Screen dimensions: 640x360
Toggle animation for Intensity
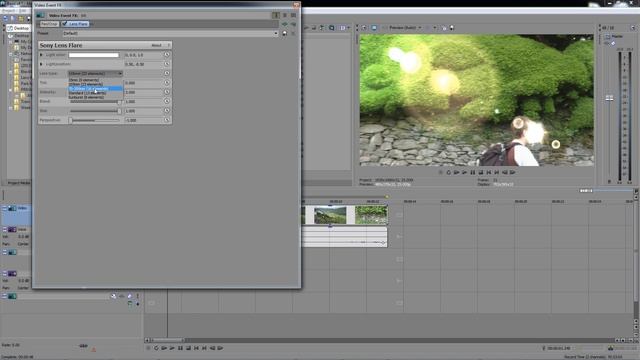[167, 92]
